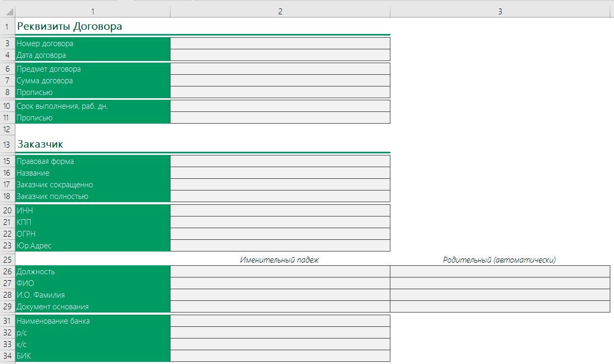Click the 'Название' label
This screenshot has width=614, height=364.
tap(33, 173)
